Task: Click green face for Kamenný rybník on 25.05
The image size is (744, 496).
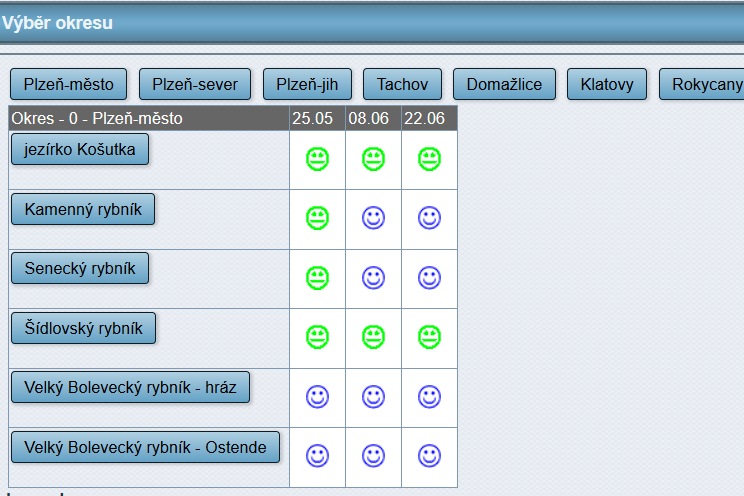Action: (317, 218)
